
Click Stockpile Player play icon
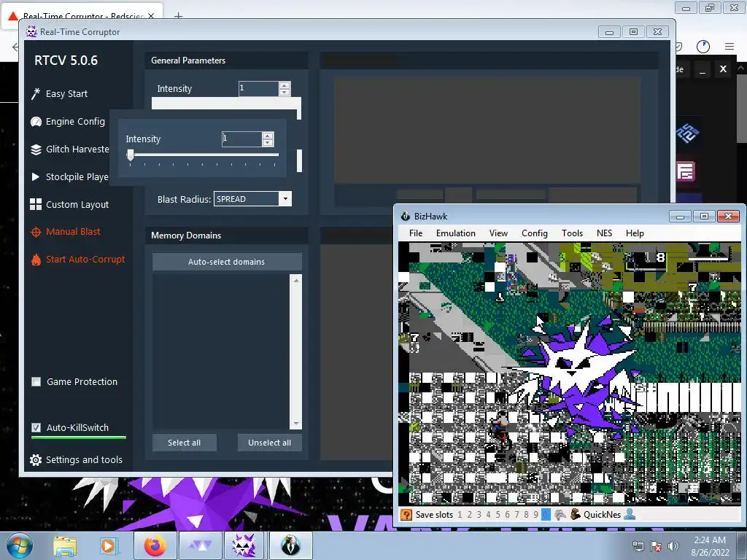(x=35, y=176)
